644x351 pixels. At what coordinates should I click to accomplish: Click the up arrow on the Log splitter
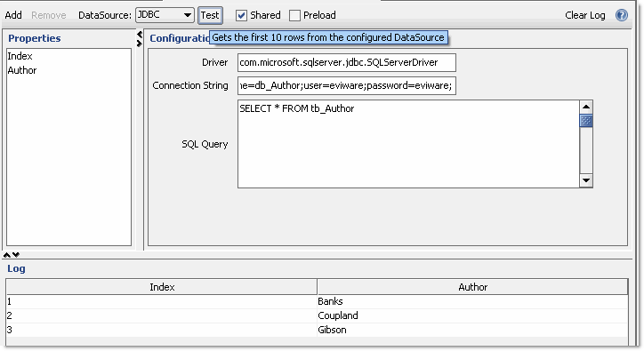(x=6, y=255)
